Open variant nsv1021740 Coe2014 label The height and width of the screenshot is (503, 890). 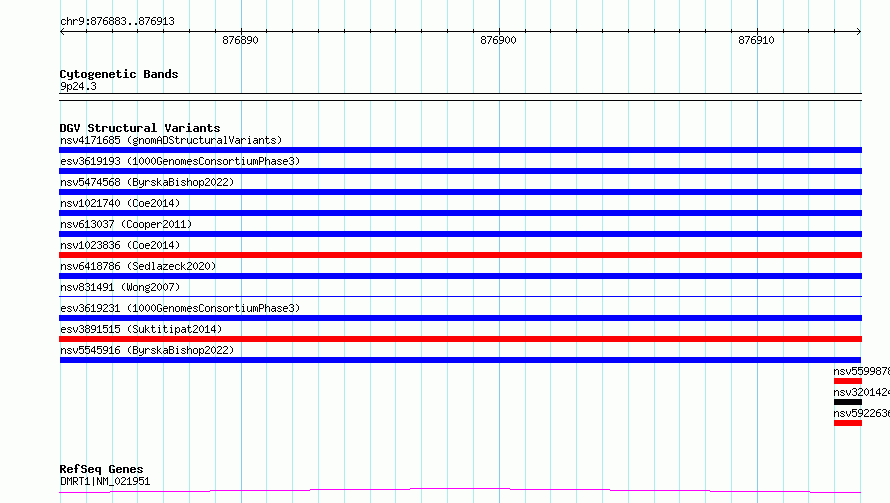[120, 203]
